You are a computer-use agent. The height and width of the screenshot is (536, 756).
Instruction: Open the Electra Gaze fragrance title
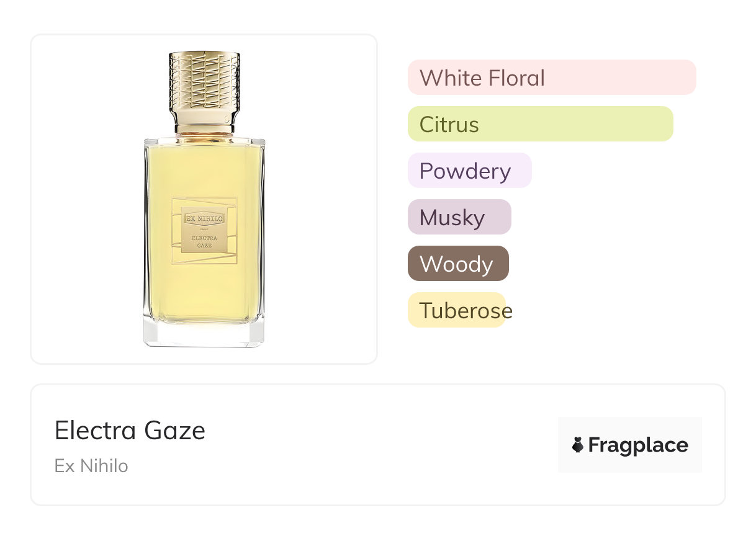click(x=130, y=431)
